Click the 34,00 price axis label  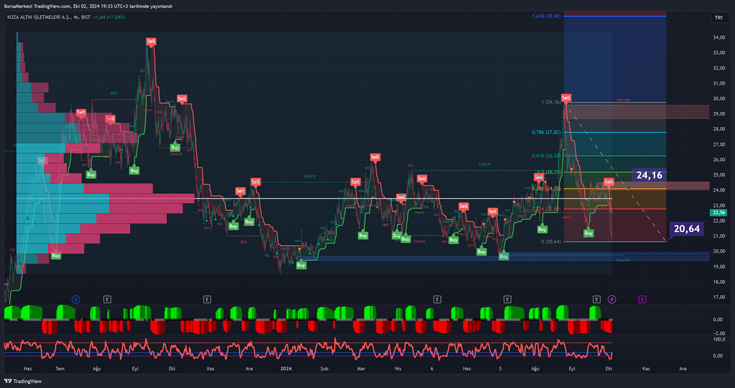tap(719, 37)
